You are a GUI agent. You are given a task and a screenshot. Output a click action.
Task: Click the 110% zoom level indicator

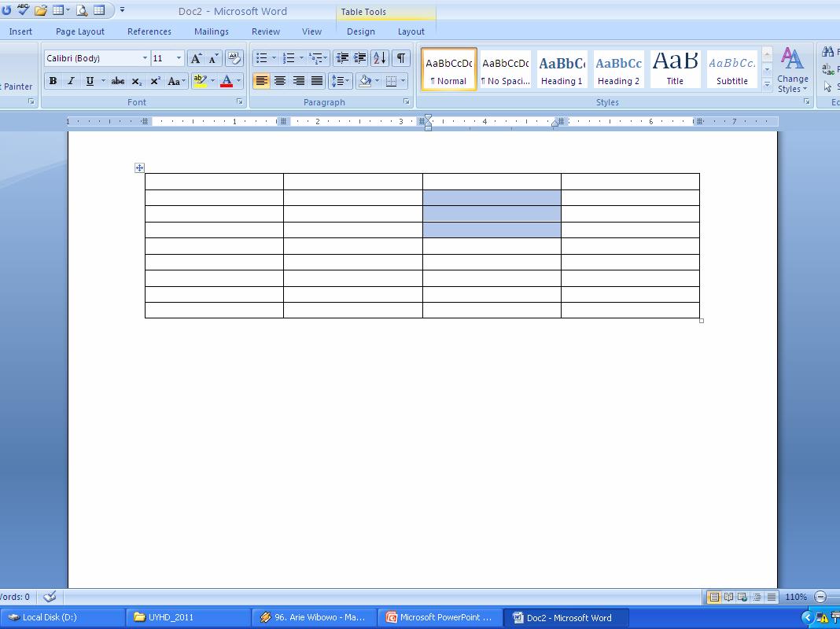pos(795,596)
